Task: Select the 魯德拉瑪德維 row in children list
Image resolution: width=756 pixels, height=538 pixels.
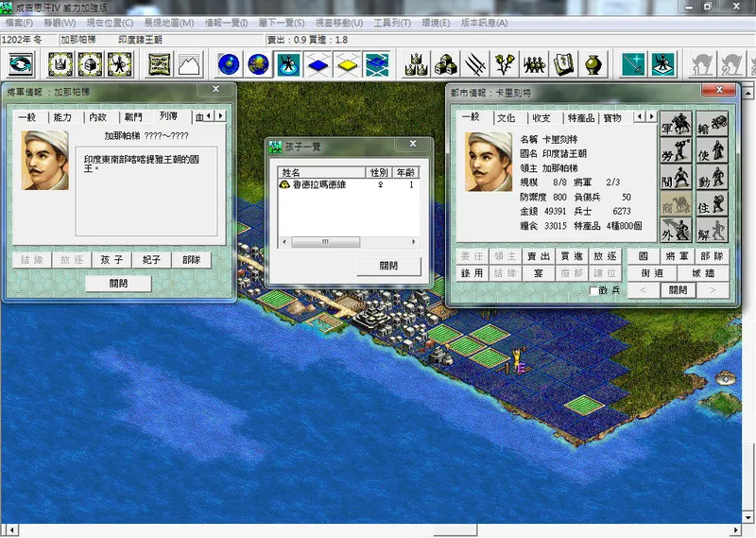Action: coord(348,184)
